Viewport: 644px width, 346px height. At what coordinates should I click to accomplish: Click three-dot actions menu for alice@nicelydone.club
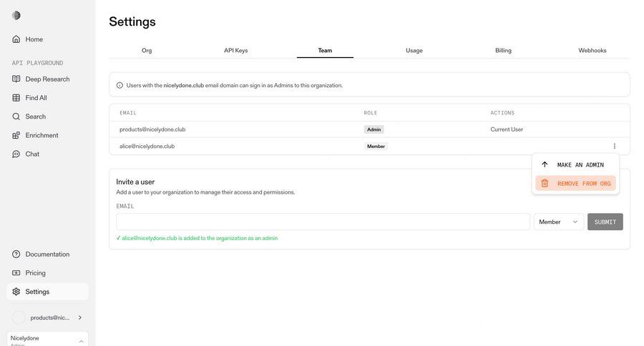tap(614, 146)
